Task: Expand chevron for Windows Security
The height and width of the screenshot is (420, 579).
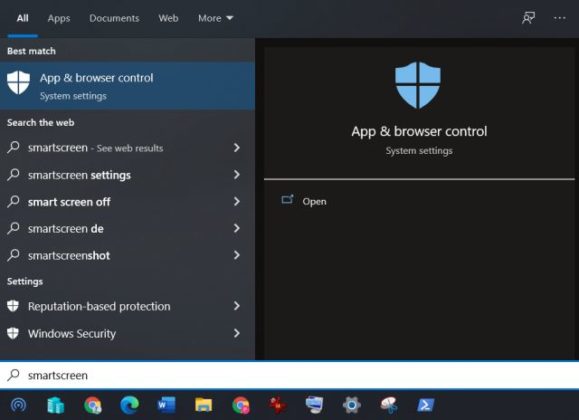Action: [x=237, y=333]
